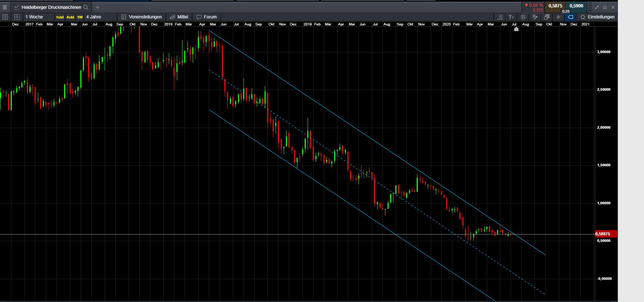Image resolution: width=644 pixels, height=302 pixels.
Task: Click the buy price 0,5900
Action: tap(577, 6)
